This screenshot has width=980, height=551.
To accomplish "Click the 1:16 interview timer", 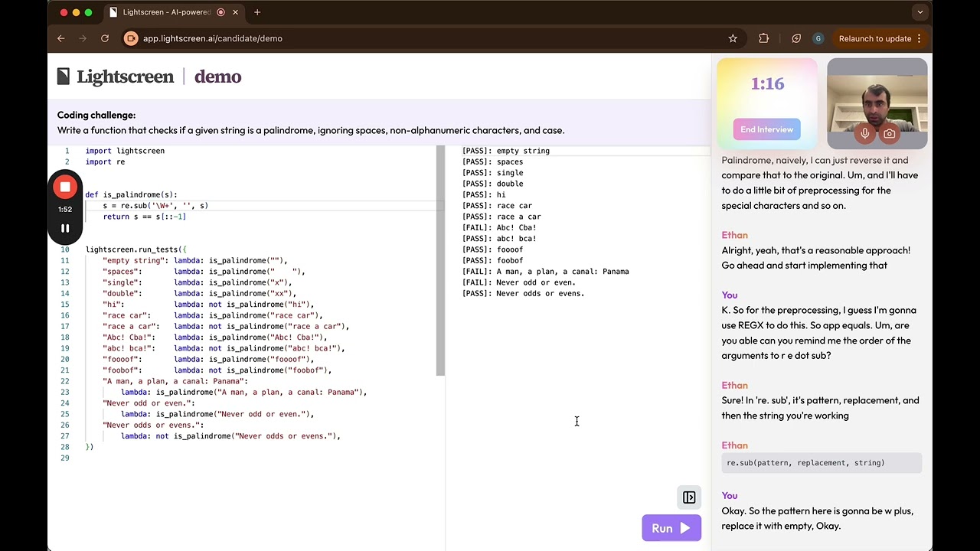I will click(767, 84).
